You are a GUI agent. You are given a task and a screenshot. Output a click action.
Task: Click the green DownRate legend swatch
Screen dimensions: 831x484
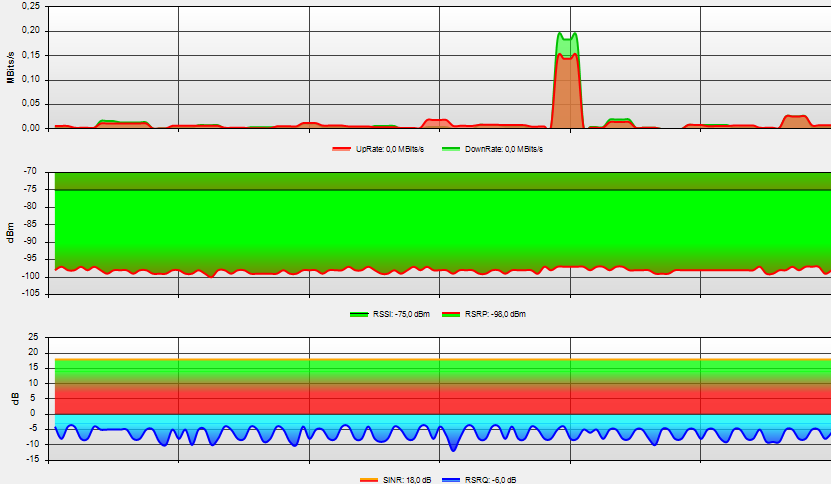[x=453, y=148]
